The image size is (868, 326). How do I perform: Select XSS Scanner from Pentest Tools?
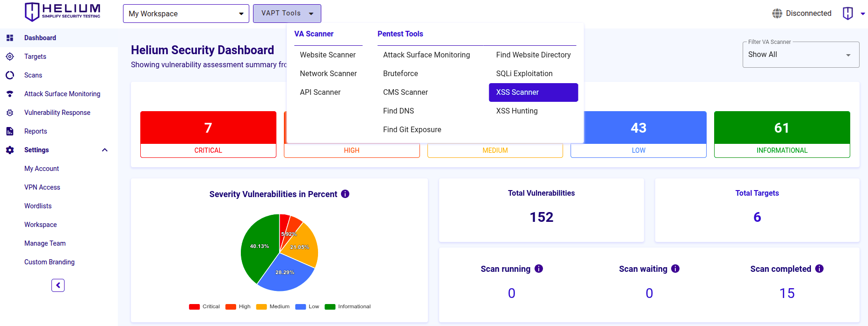(x=533, y=92)
